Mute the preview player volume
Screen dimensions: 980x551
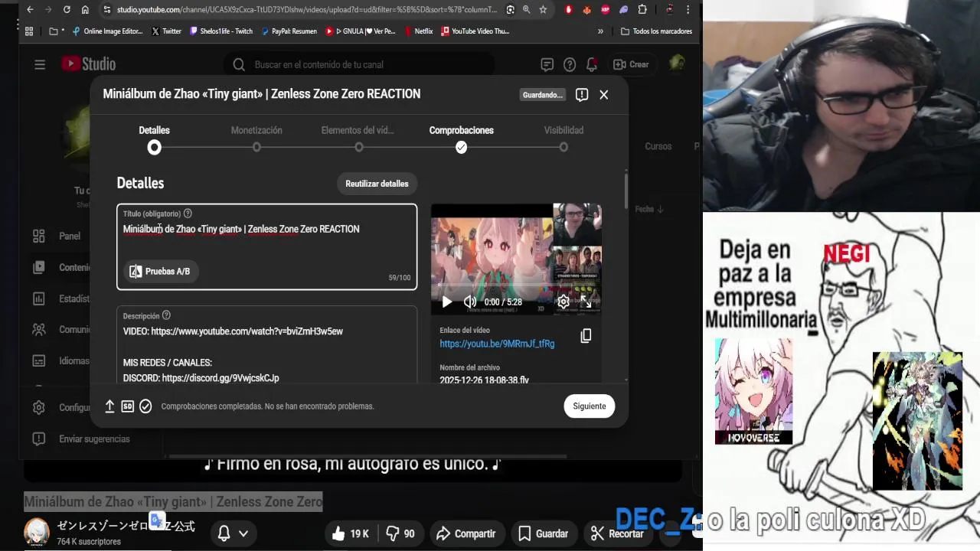[470, 302]
